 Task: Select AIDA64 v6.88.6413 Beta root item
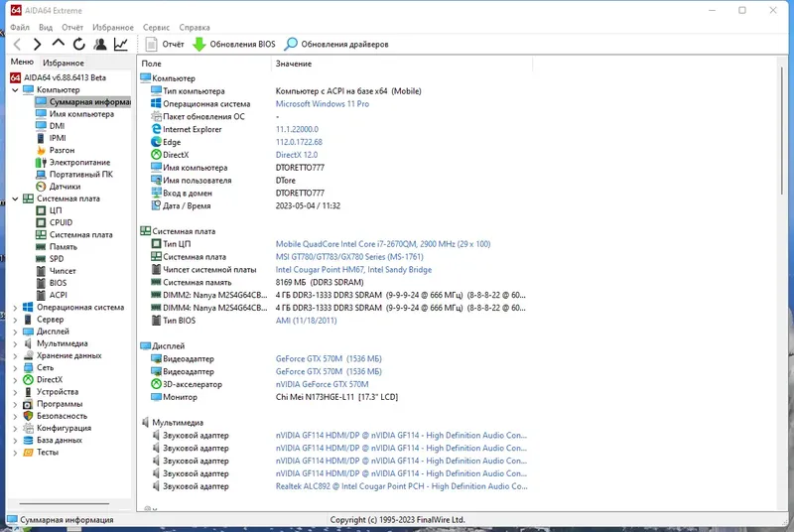(x=59, y=77)
